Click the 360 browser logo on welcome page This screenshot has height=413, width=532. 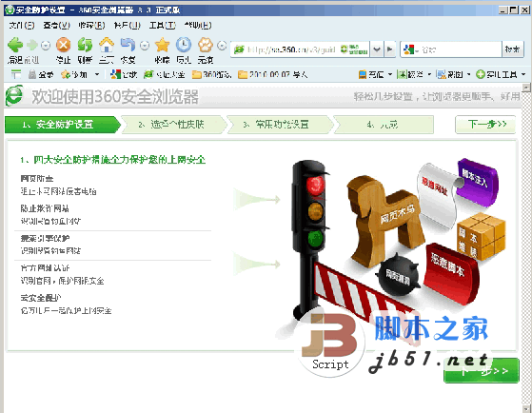click(x=14, y=96)
